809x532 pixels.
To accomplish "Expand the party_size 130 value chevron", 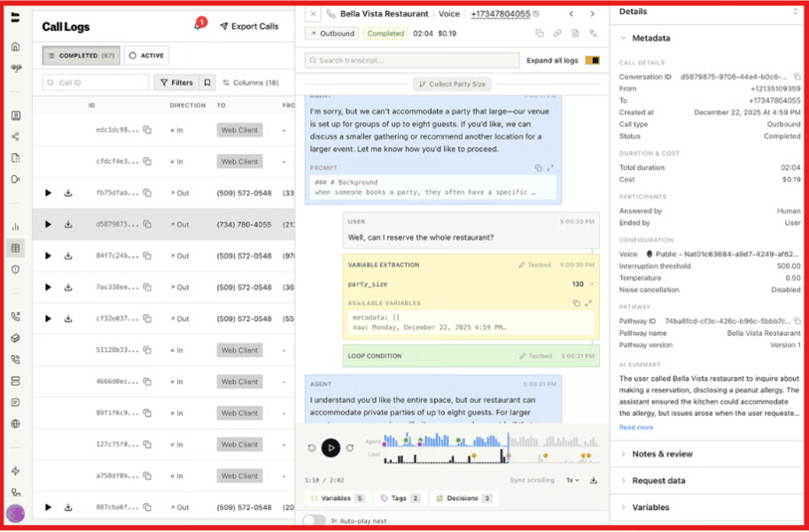I will click(592, 284).
